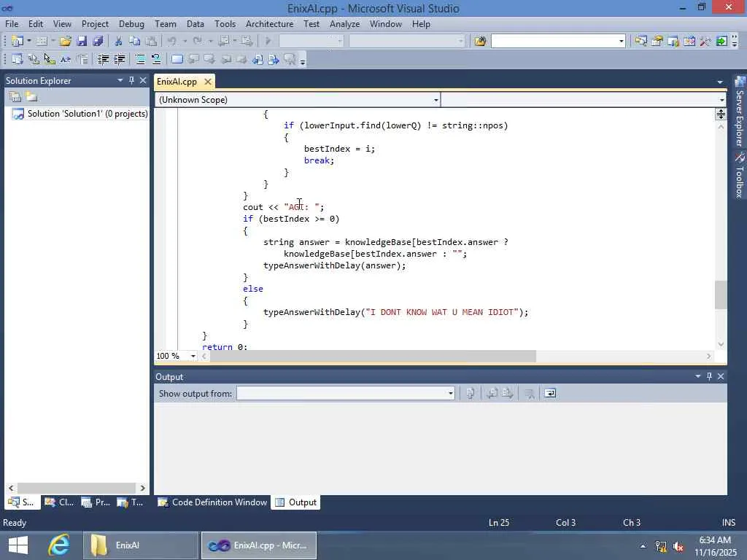Switch to the Output tab
The height and width of the screenshot is (560, 747).
pyautogui.click(x=296, y=502)
